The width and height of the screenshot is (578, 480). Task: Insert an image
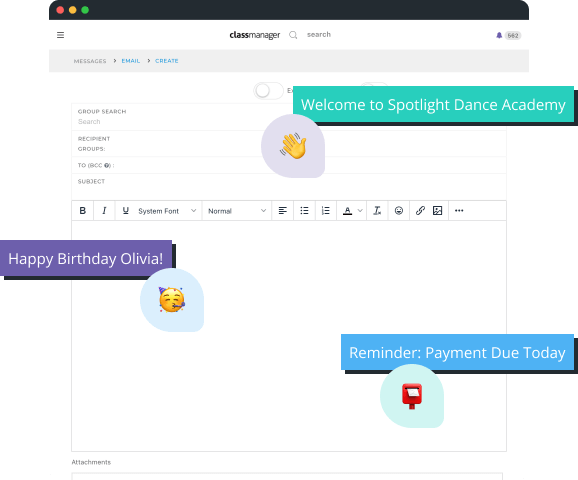pos(438,211)
